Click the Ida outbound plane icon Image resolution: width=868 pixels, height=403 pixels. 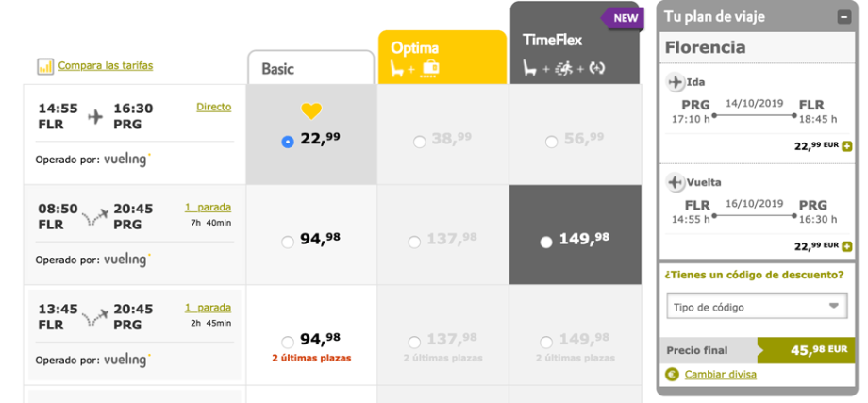676,82
